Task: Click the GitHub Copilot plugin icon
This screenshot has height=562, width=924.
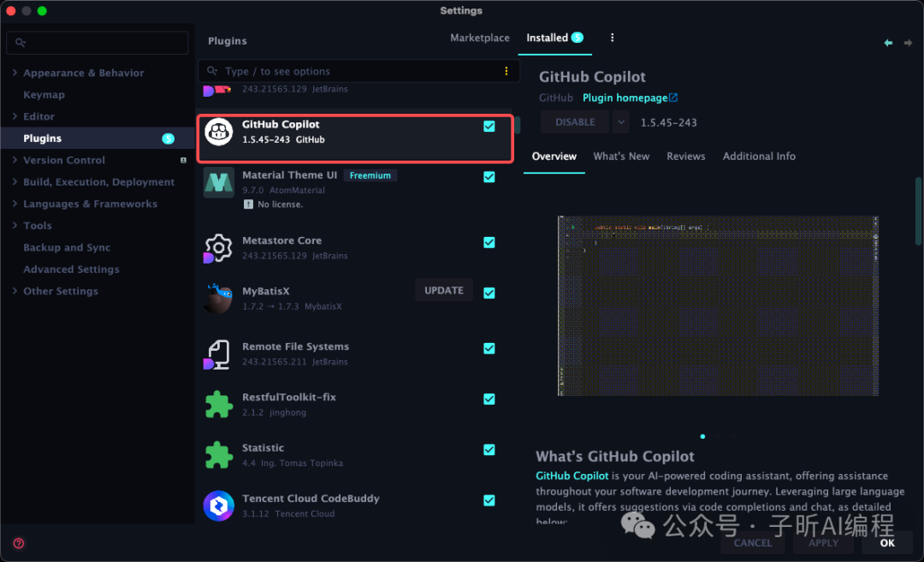Action: [x=219, y=132]
